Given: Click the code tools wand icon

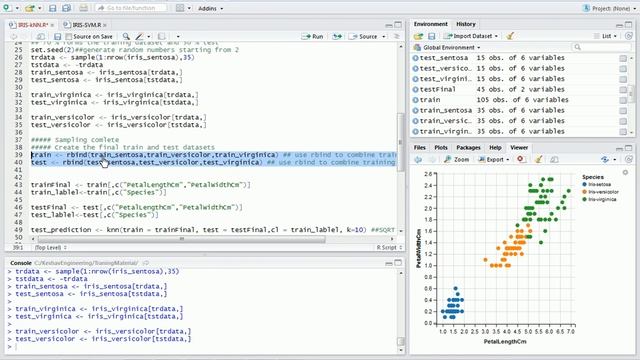Looking at the screenshot, I should point(140,36).
